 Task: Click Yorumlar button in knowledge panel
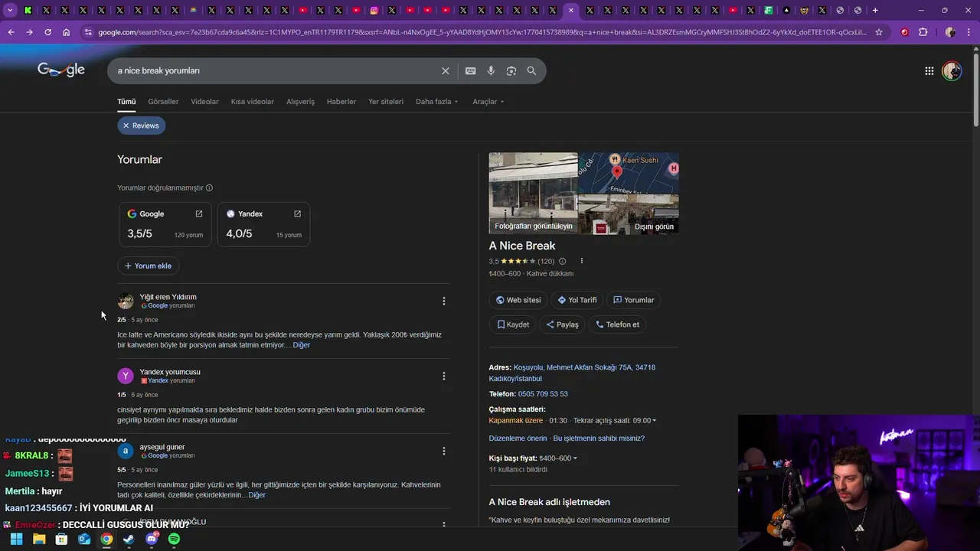point(634,300)
